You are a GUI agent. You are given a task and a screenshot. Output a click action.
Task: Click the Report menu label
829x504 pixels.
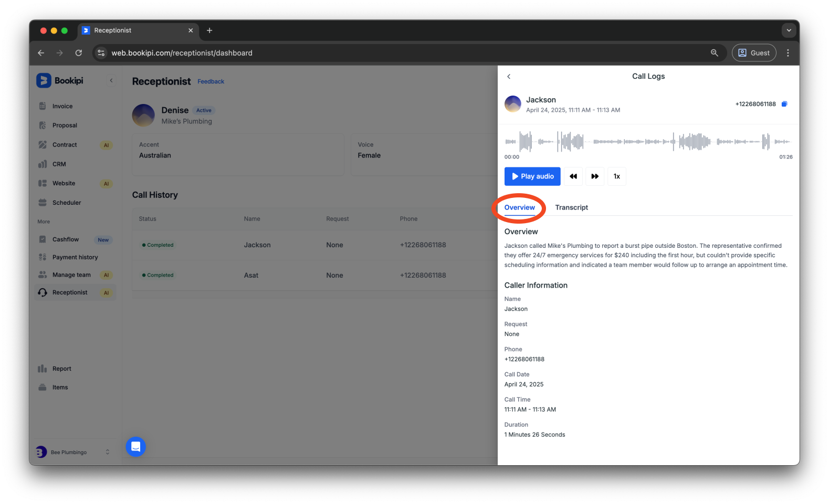point(62,369)
